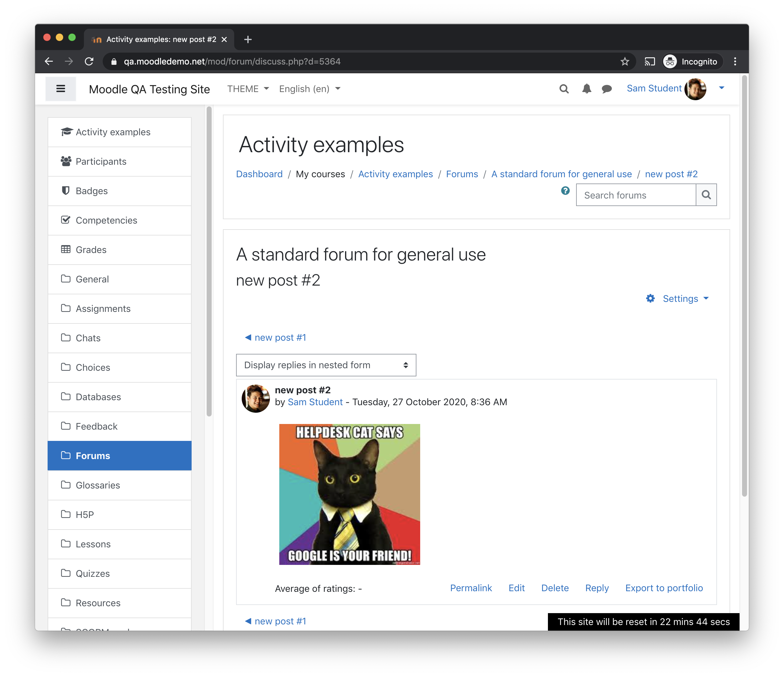
Task: Click the Helpdesk Cat meme image
Action: (x=350, y=494)
